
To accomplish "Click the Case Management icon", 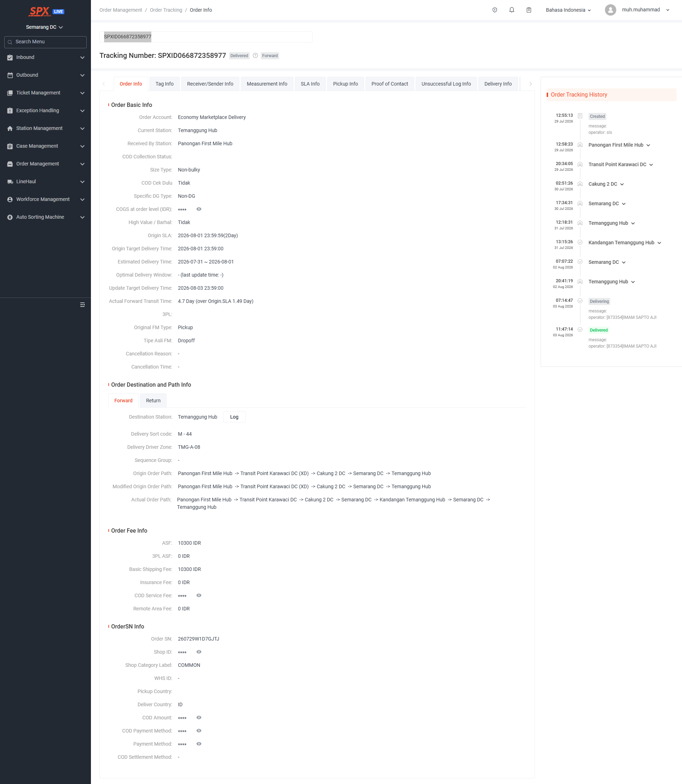I will tap(10, 146).
